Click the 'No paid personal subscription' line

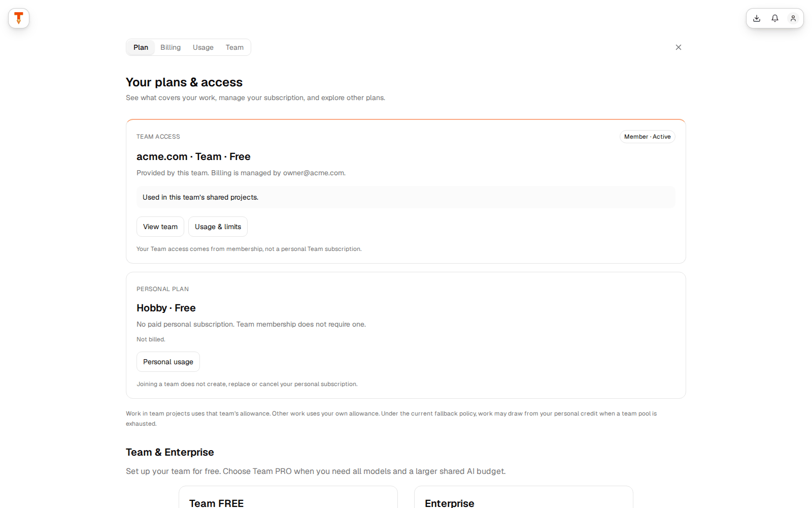tap(251, 324)
